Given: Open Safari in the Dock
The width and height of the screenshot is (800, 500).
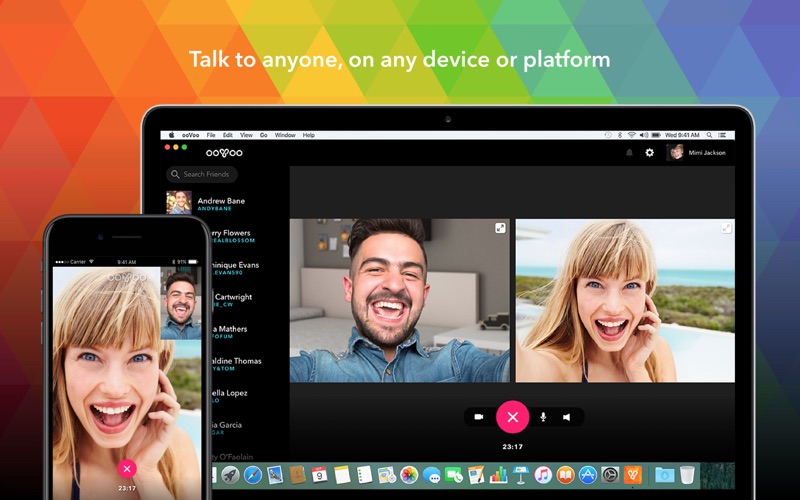Looking at the screenshot, I should (253, 475).
